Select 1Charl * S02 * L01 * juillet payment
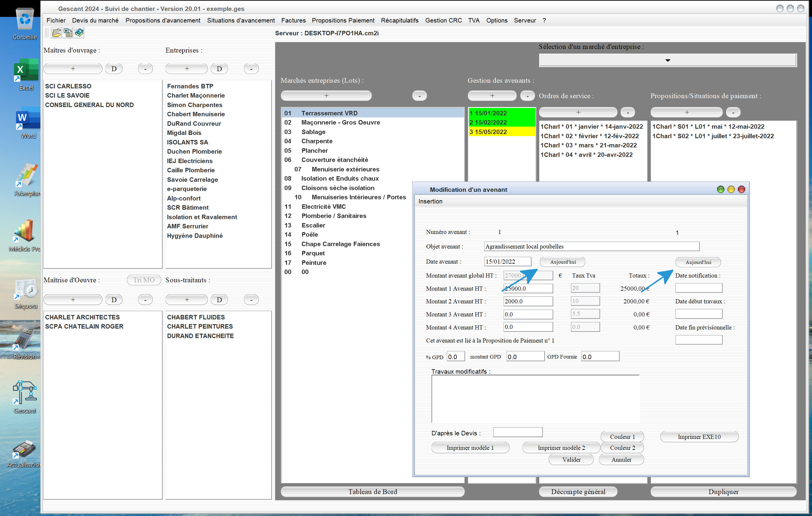 (713, 136)
